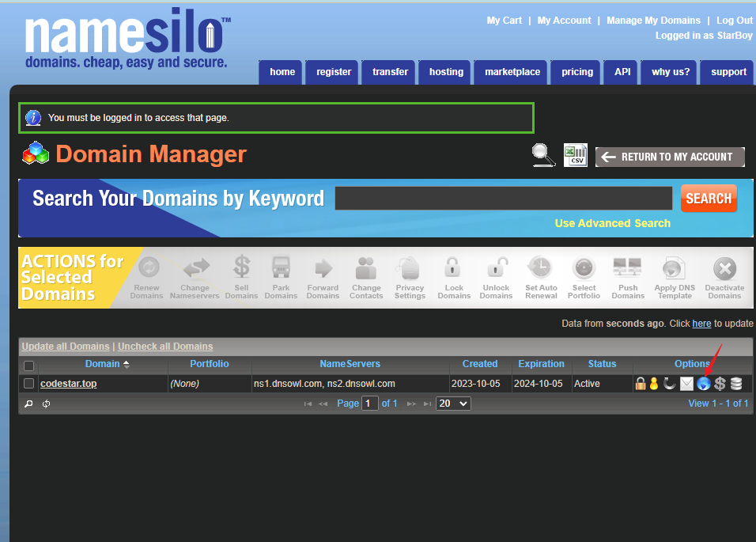Click Return To My Account button
Viewport: 756px width, 542px height.
pyautogui.click(x=670, y=157)
